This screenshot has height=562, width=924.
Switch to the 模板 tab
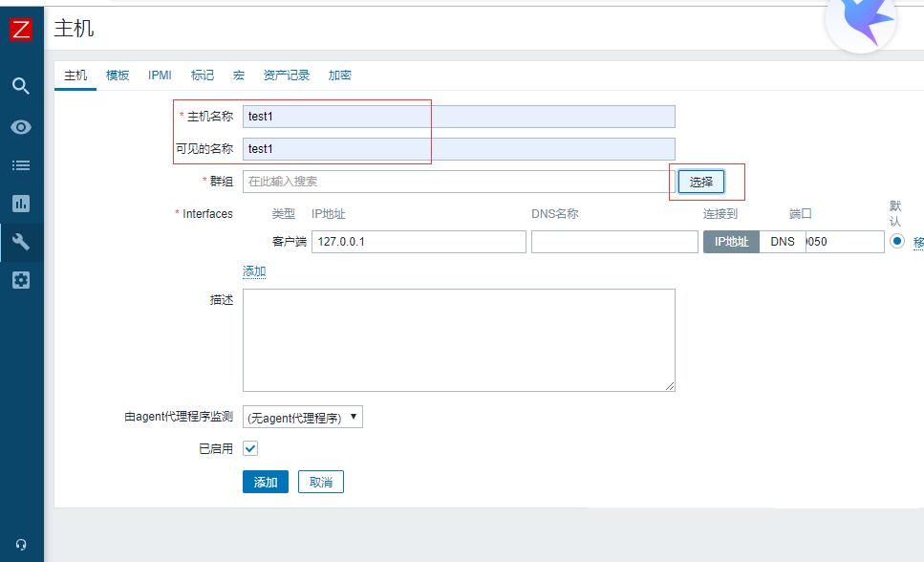click(x=117, y=75)
